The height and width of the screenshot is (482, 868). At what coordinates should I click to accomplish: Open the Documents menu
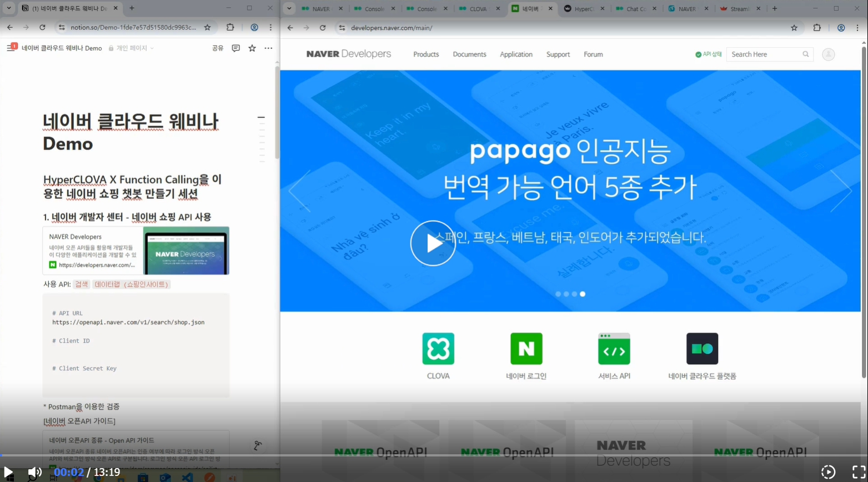[469, 54]
